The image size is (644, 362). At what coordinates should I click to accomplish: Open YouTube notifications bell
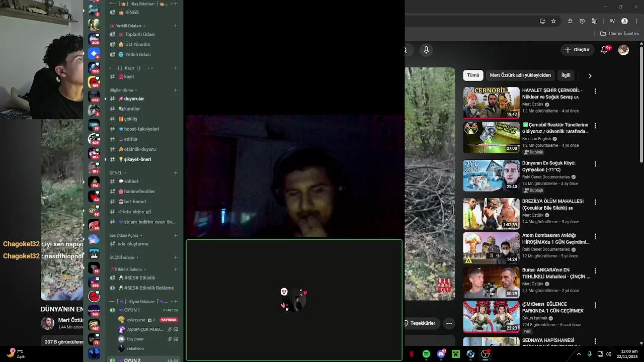(x=604, y=50)
